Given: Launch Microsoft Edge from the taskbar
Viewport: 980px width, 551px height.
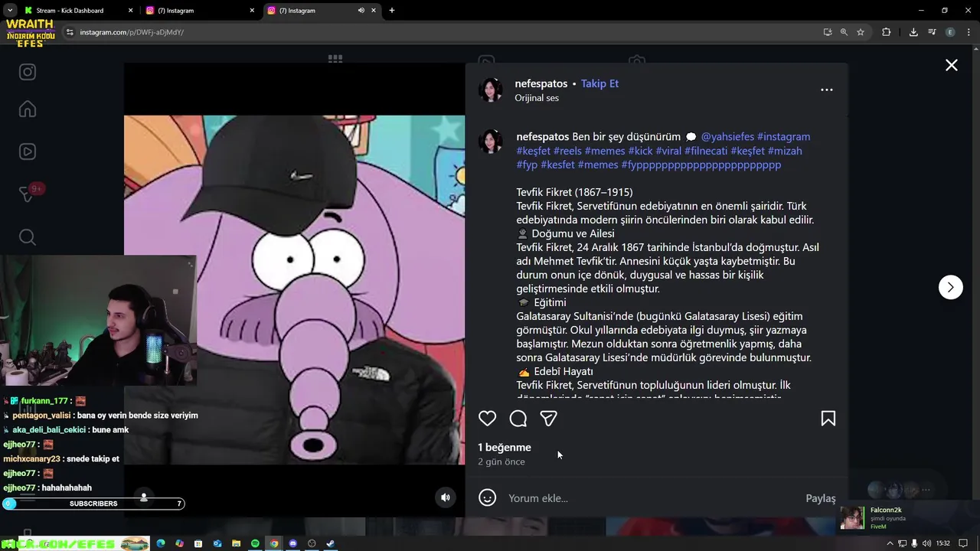Looking at the screenshot, I should 160,543.
